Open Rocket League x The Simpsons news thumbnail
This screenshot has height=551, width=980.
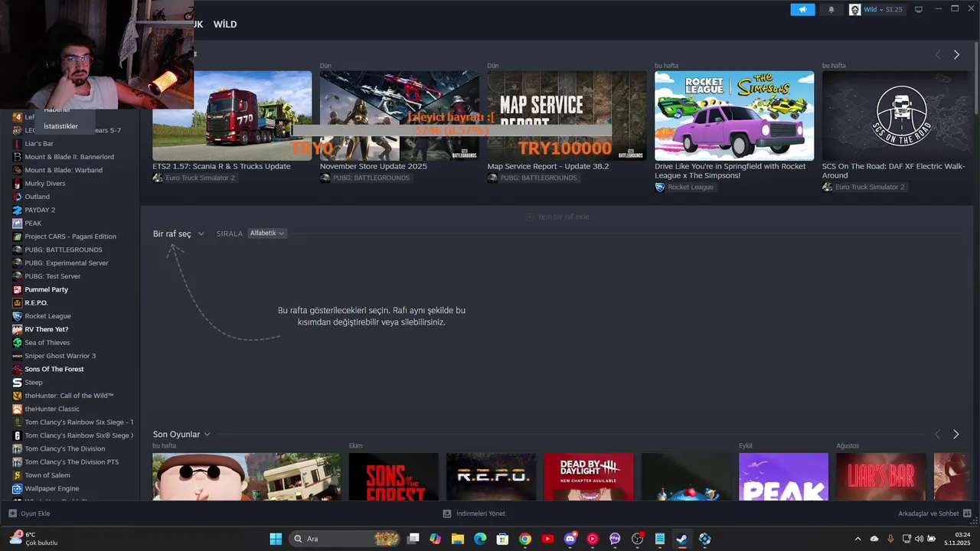[734, 116]
